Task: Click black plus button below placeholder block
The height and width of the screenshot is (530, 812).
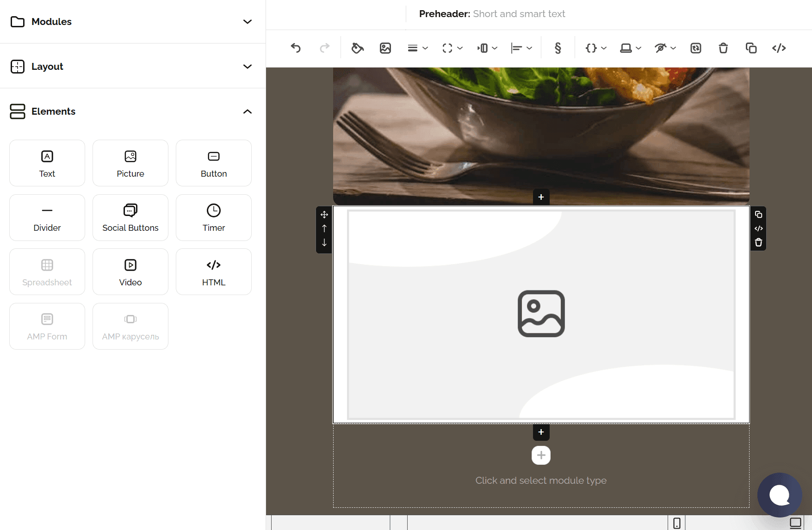Action: click(541, 432)
